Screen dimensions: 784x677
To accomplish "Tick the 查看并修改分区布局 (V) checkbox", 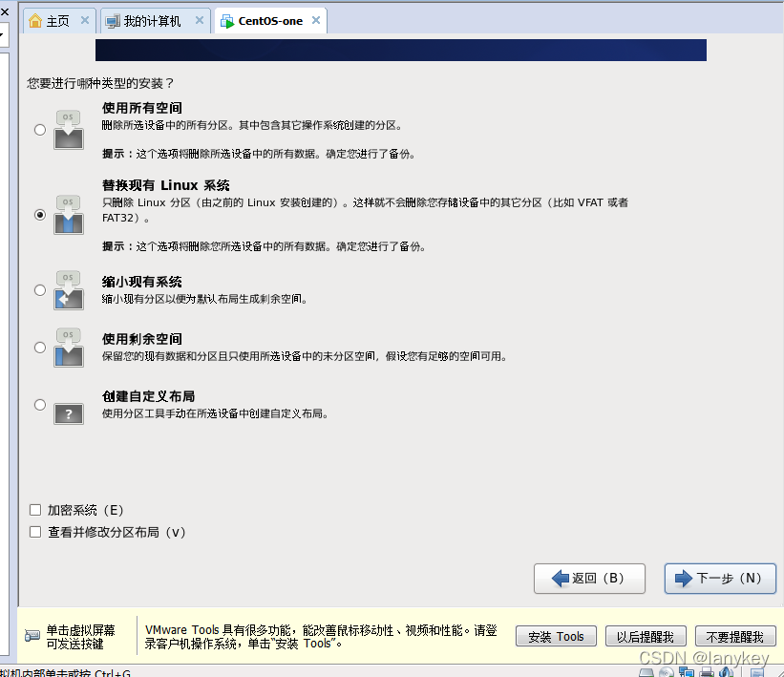I will (x=35, y=532).
